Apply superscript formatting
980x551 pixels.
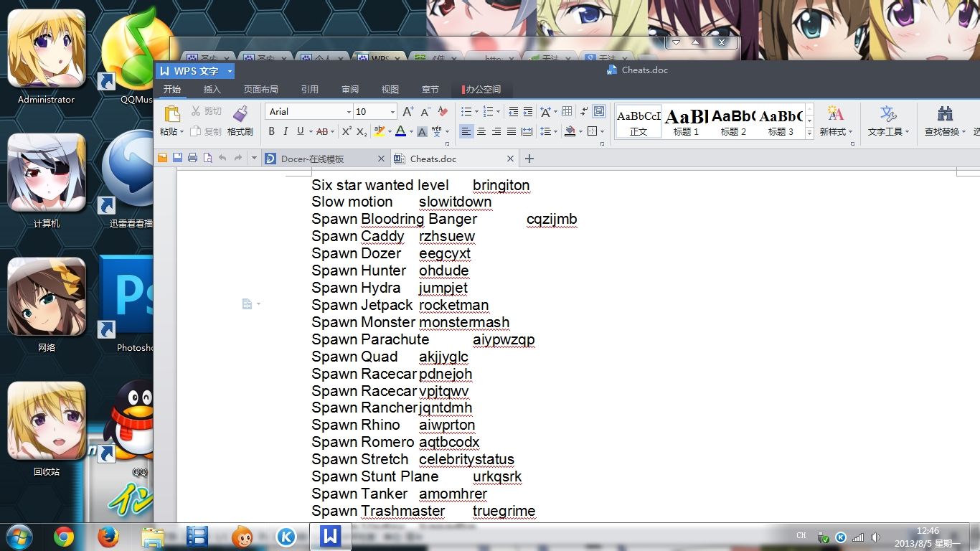pyautogui.click(x=347, y=131)
